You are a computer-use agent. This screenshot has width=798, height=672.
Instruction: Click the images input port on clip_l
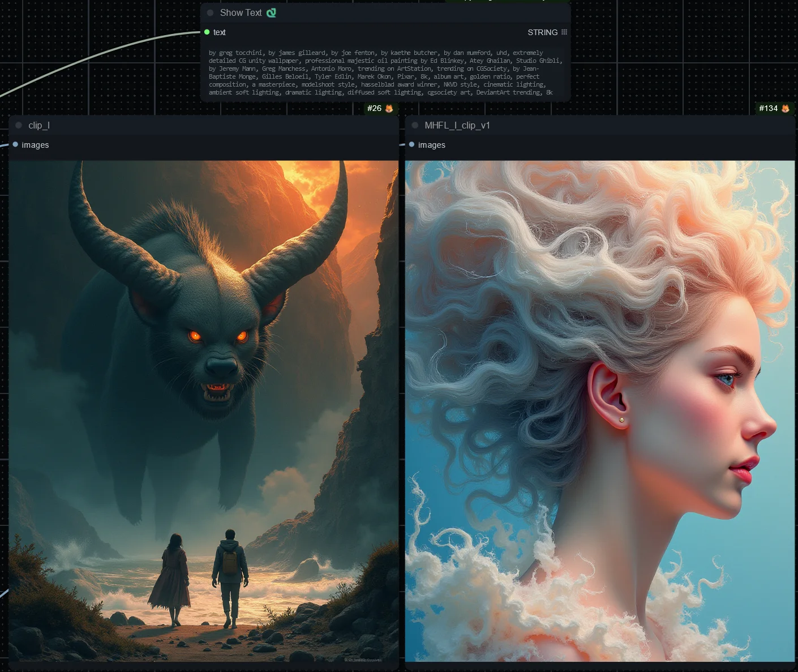[15, 144]
